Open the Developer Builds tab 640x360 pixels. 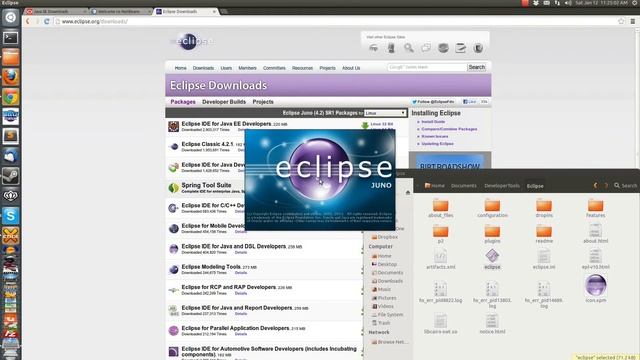[x=224, y=102]
